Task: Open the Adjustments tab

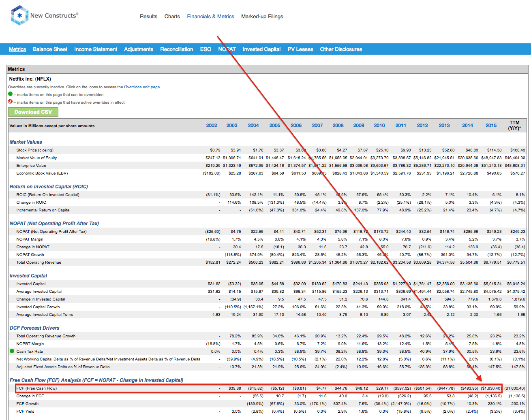Action: point(139,49)
